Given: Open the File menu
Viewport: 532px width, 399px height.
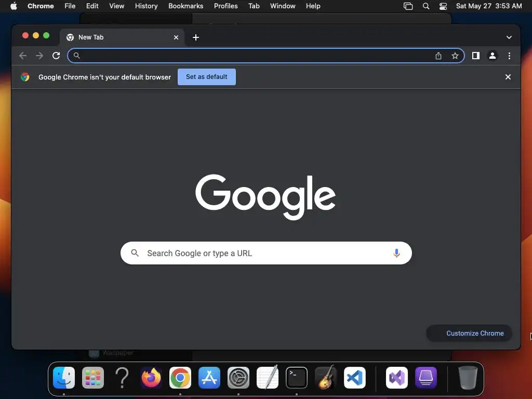Looking at the screenshot, I should click(70, 6).
